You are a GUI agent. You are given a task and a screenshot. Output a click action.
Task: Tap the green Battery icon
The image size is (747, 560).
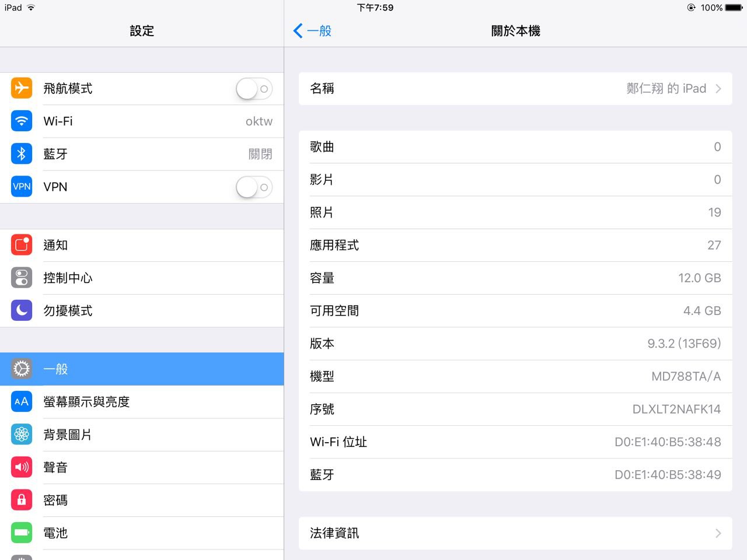[x=22, y=533]
